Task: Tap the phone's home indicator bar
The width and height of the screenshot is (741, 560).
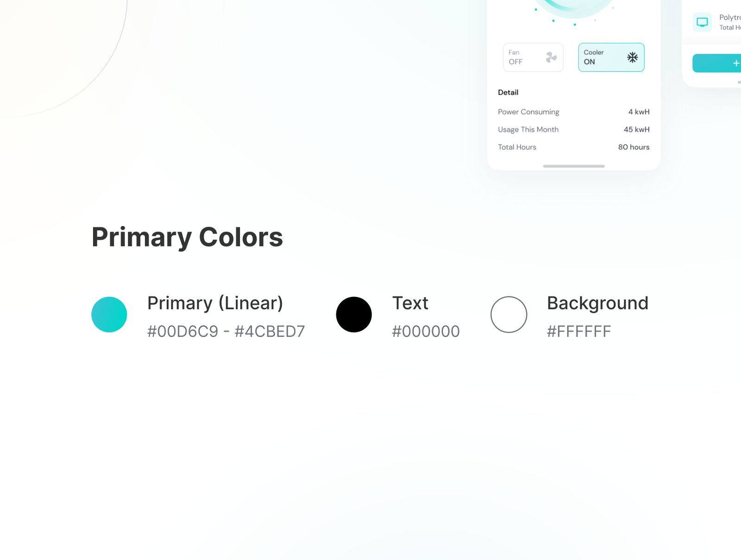Action: (574, 166)
